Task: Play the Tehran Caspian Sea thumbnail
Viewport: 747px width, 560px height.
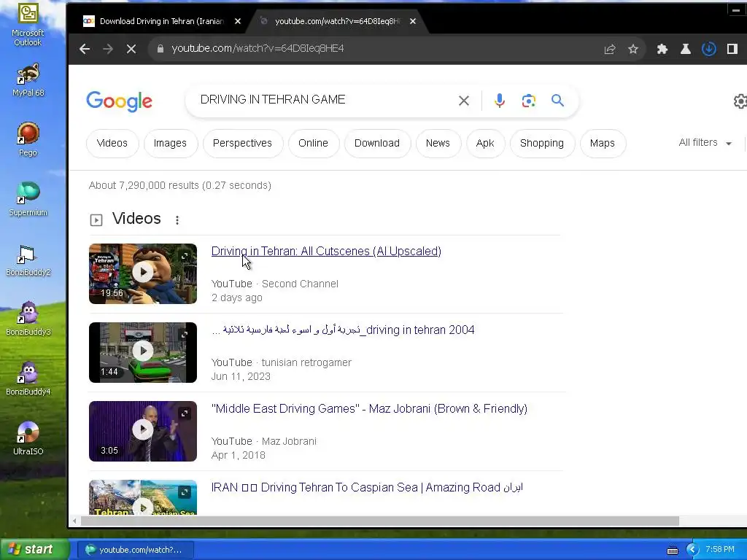Action: pos(143,497)
